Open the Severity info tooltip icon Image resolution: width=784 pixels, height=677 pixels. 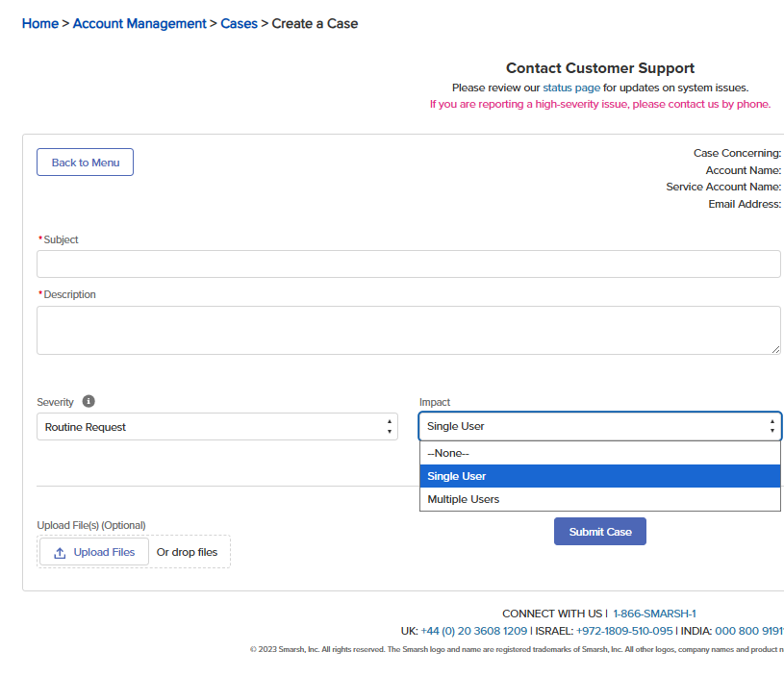click(x=89, y=402)
